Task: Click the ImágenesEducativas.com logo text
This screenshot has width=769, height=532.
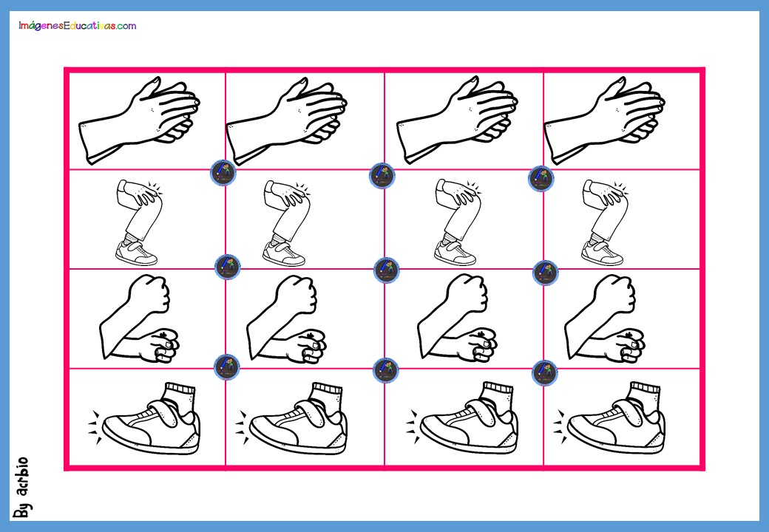Action: pyautogui.click(x=77, y=25)
